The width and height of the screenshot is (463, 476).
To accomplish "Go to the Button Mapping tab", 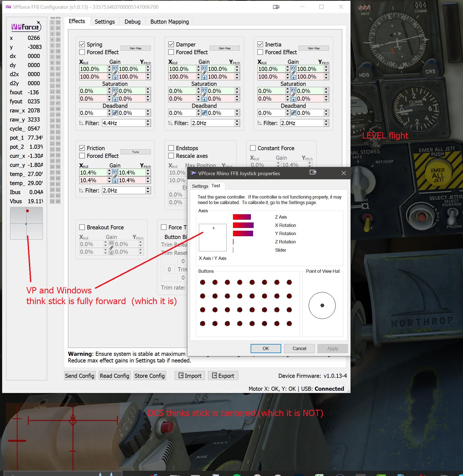I will (x=170, y=21).
